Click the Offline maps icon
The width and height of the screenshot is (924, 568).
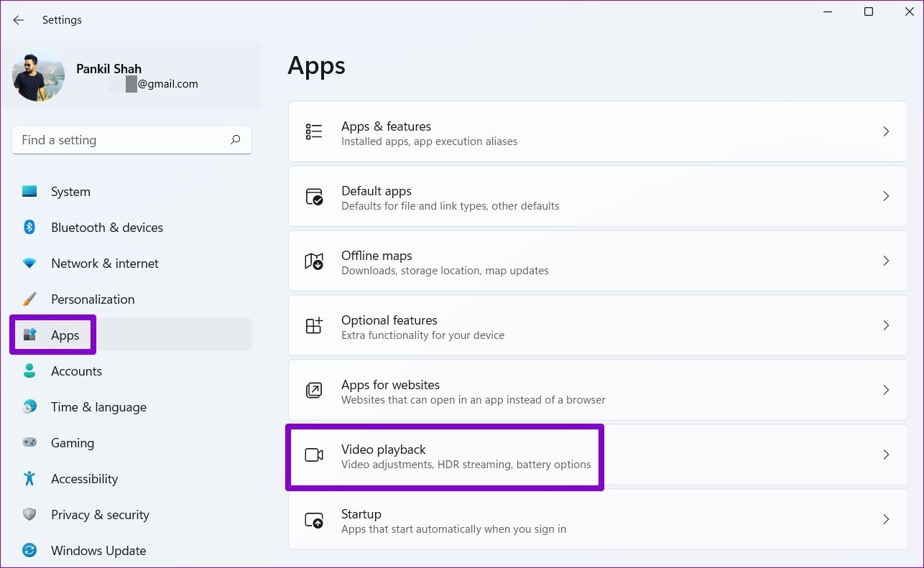314,261
